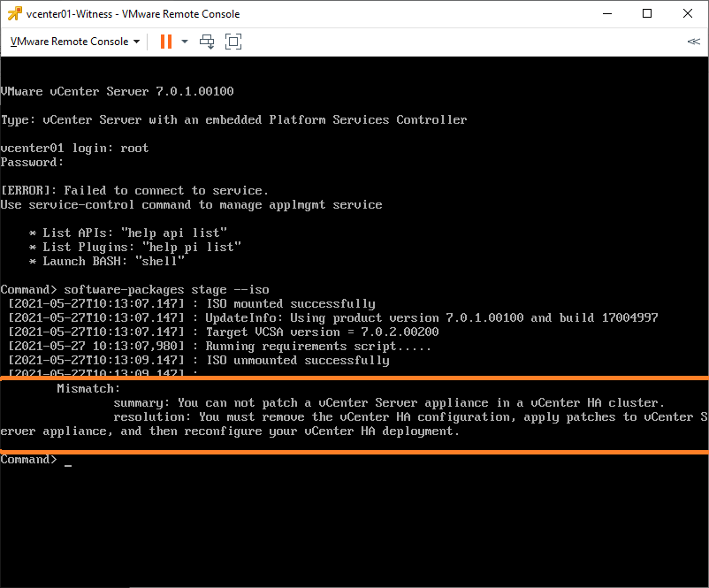Expand the power options dropdown arrow
709x588 pixels.
[185, 42]
